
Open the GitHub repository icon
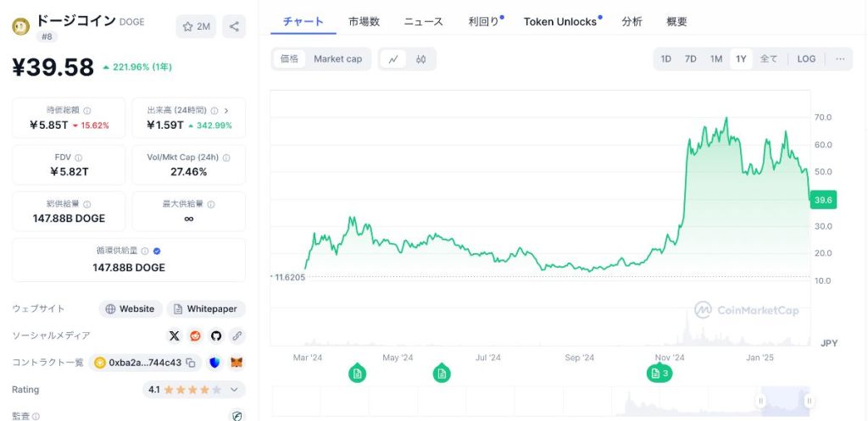click(x=216, y=335)
